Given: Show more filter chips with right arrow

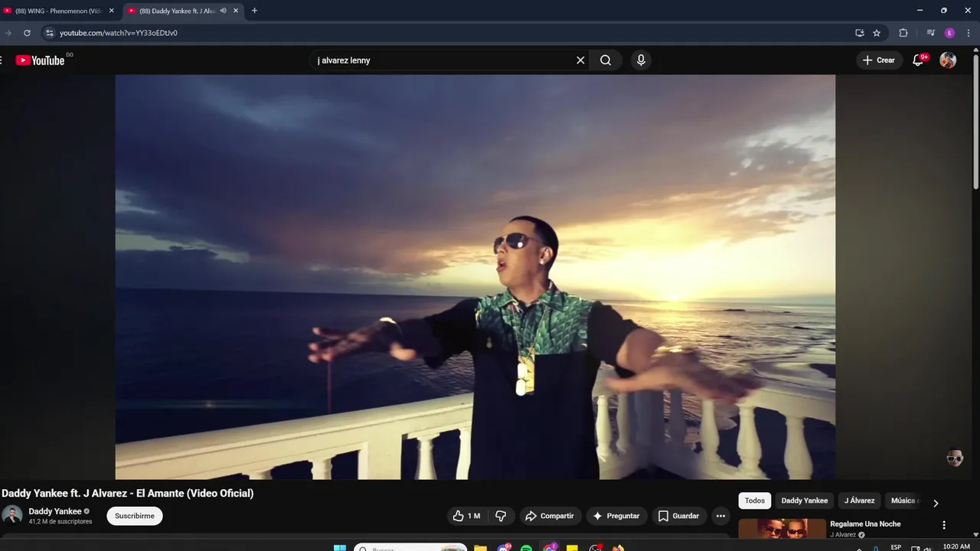Looking at the screenshot, I should click(936, 503).
